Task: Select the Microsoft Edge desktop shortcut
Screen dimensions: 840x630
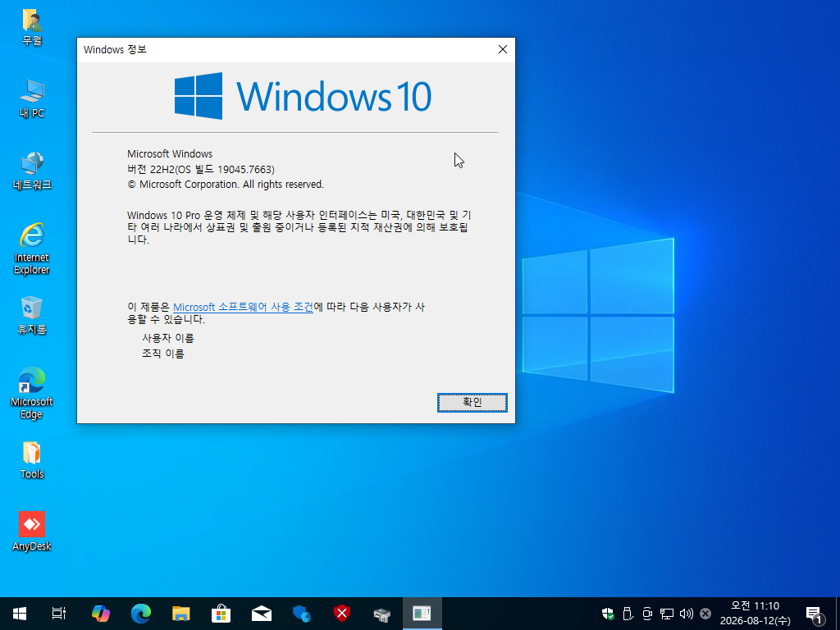Action: pyautogui.click(x=32, y=393)
